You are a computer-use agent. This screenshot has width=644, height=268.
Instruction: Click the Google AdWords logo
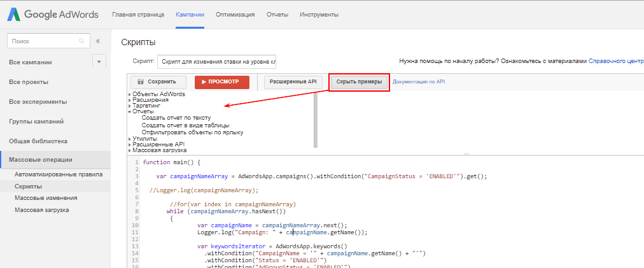[x=52, y=15]
